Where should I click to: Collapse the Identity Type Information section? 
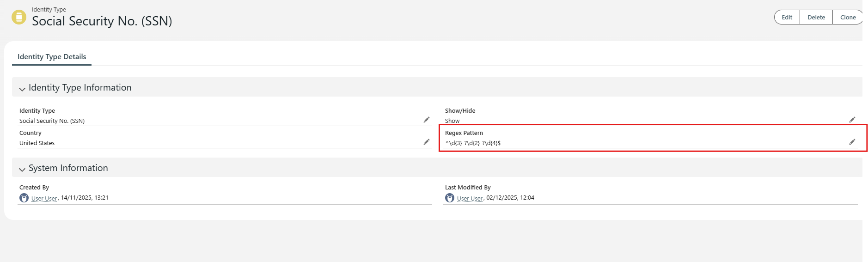click(x=22, y=88)
